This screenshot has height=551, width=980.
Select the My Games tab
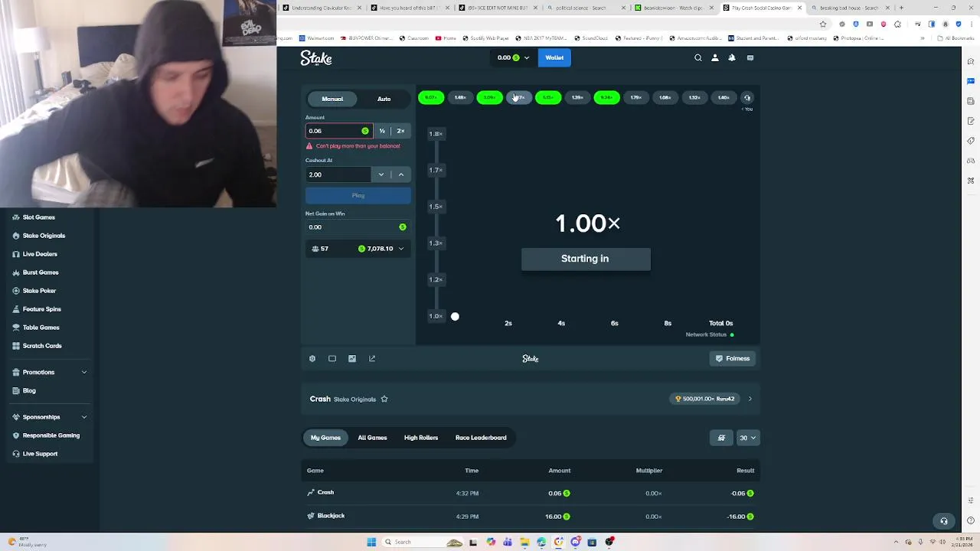click(325, 438)
